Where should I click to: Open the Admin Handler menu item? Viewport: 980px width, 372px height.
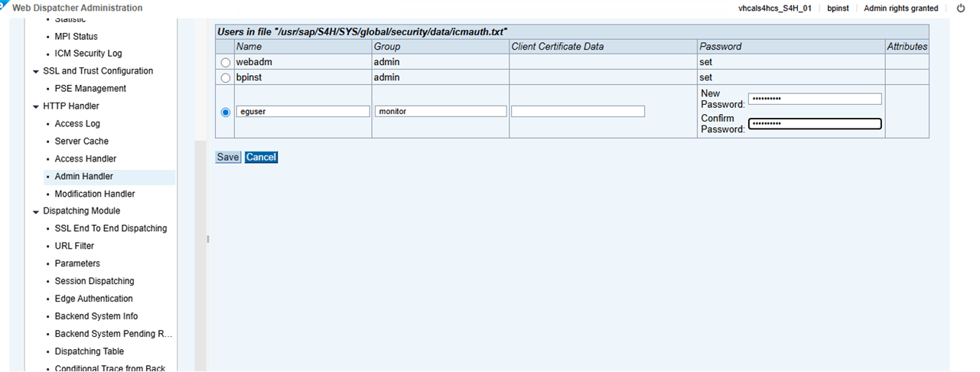[83, 177]
